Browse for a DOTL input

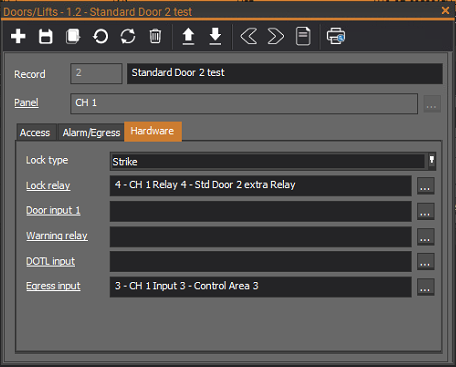click(x=426, y=262)
